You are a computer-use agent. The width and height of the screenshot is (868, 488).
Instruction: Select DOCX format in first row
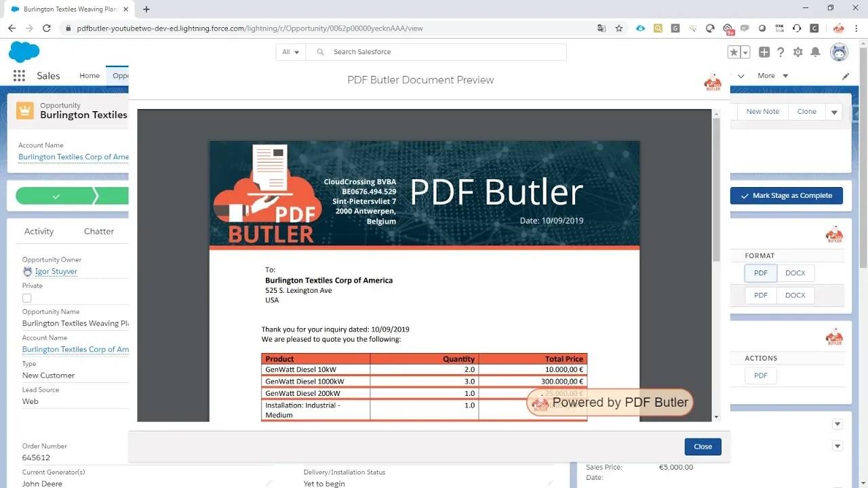(x=795, y=273)
